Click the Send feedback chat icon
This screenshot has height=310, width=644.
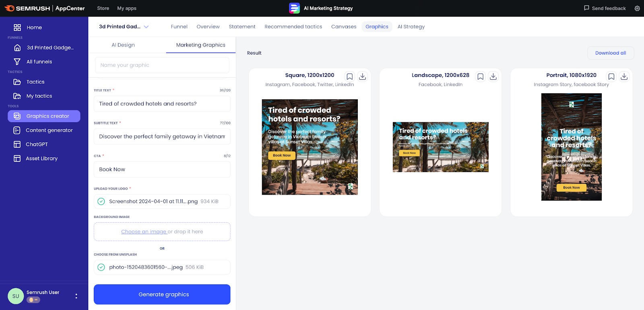586,8
